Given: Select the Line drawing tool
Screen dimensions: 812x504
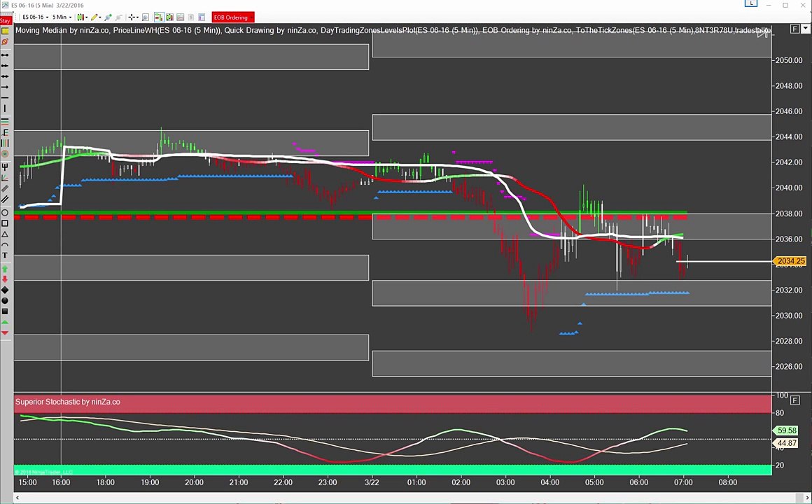Looking at the screenshot, I should click(x=5, y=55).
